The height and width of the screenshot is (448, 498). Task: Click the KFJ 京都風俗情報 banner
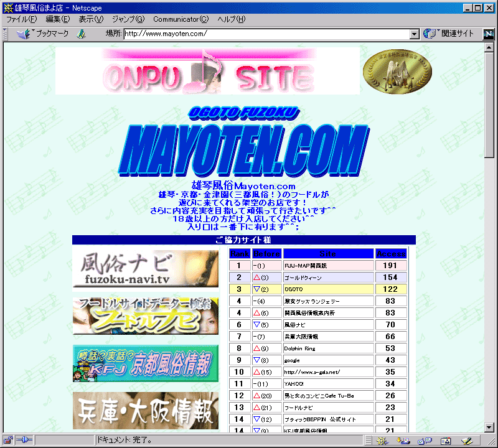pos(146,363)
